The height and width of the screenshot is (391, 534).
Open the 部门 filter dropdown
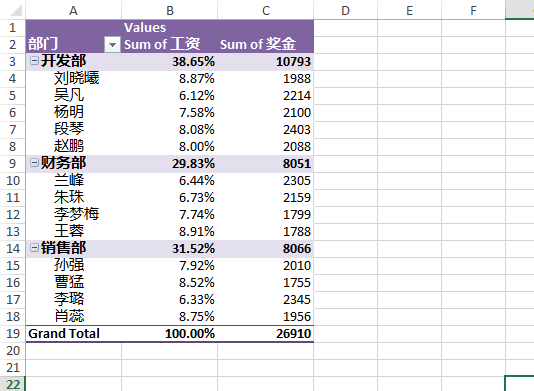pyautogui.click(x=112, y=45)
